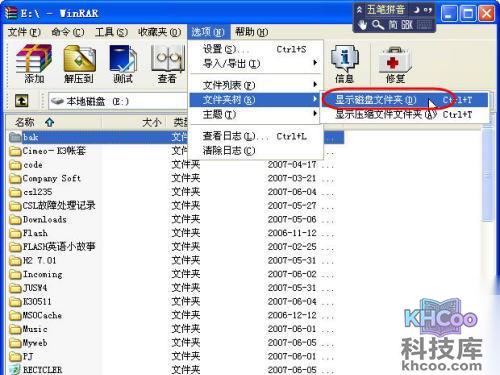Click the Info (信息) toolbar icon

[x=345, y=59]
